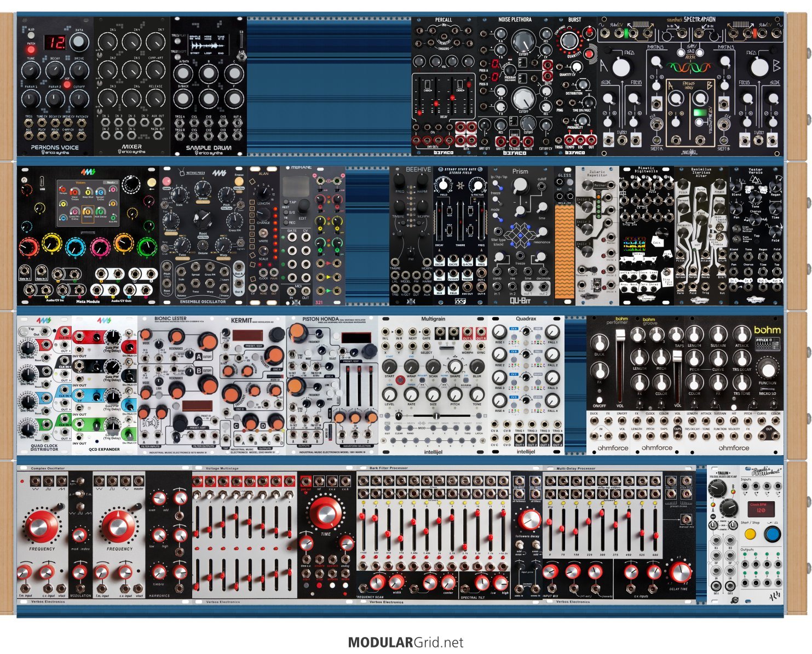This screenshot has width=812, height=654.
Task: Select the RELEASE knob on the Mixer
Action: pyautogui.click(x=156, y=99)
